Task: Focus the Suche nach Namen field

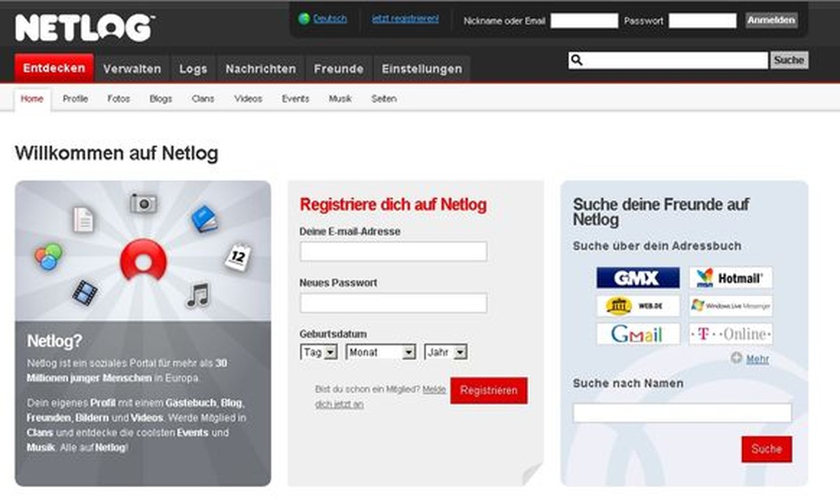Action: click(x=682, y=413)
